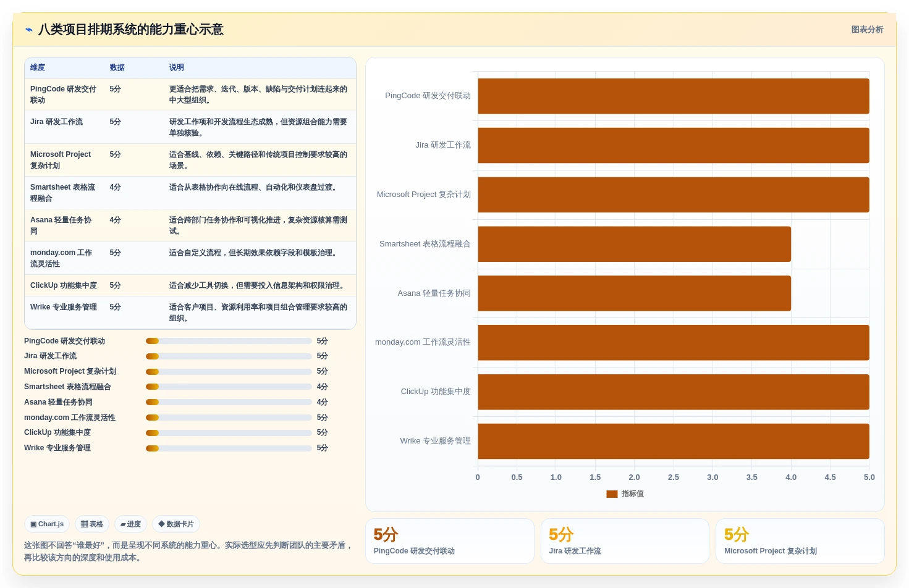The image size is (909, 588).
Task: Click the footnote text about 谁最好
Action: pyautogui.click(x=188, y=552)
